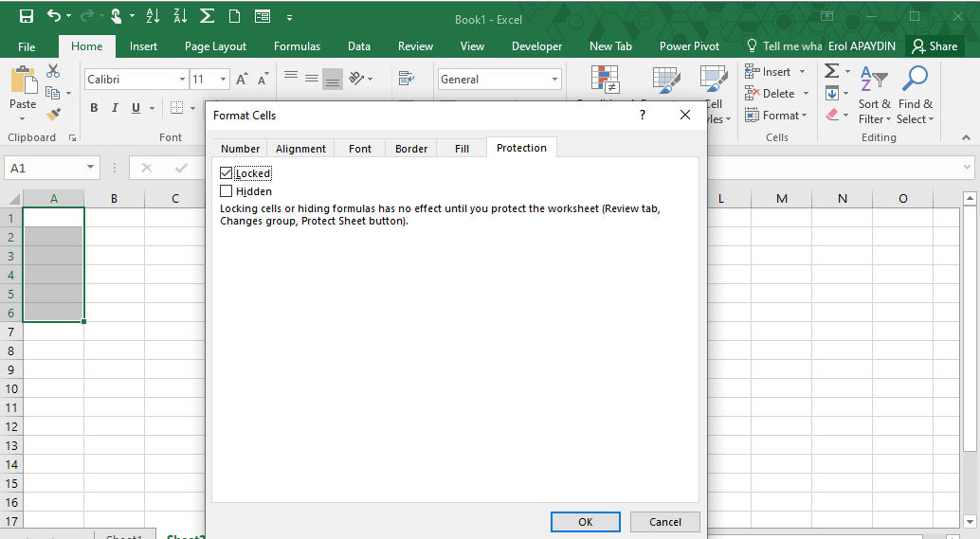
Task: Open the Page Layout ribbon tab
Action: tap(216, 46)
